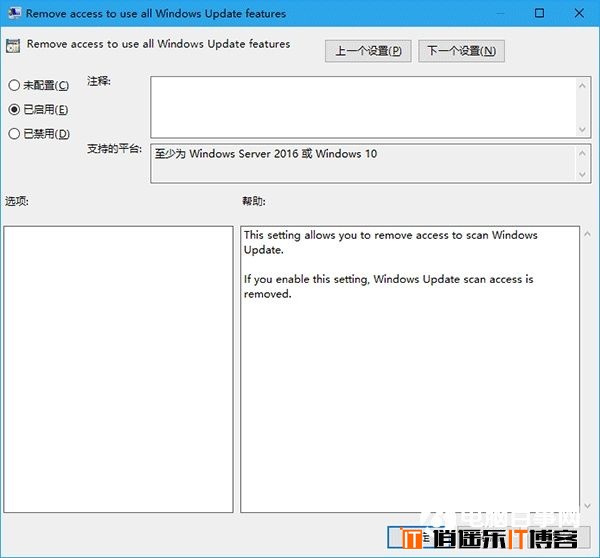Minimize the policy settings window
The image size is (600, 558).
click(x=499, y=13)
